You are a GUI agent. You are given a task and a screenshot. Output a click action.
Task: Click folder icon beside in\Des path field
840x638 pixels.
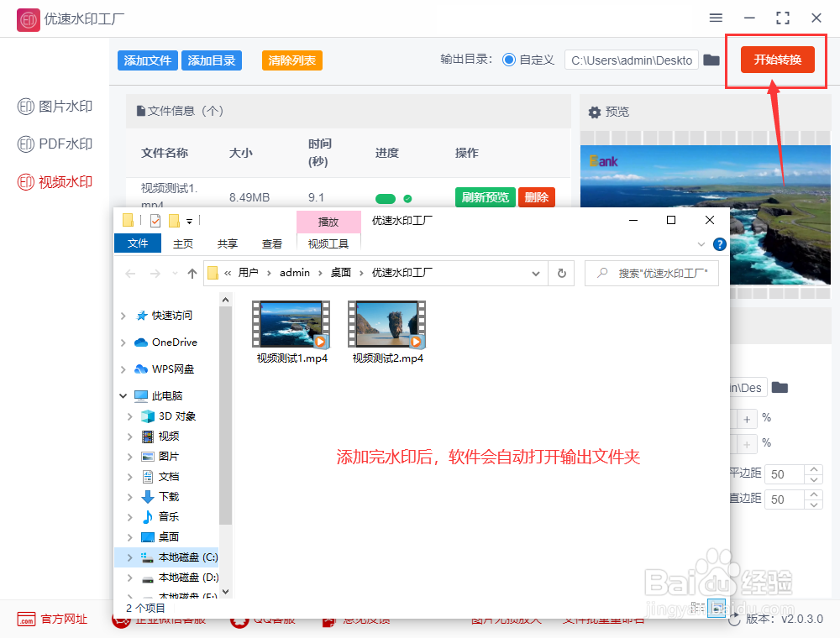780,388
